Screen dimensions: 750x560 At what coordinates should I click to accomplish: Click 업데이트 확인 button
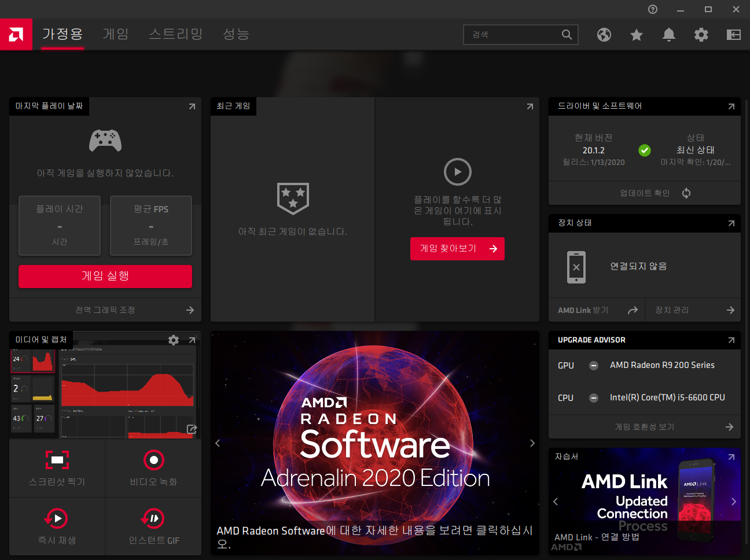(645, 193)
